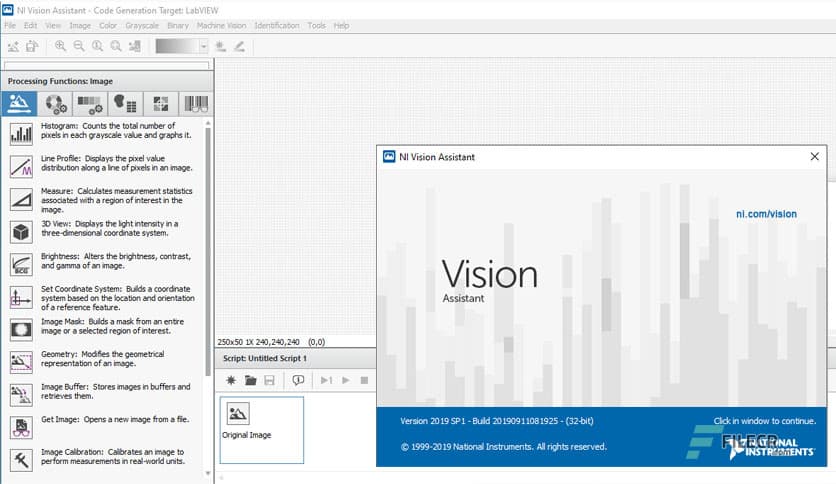Viewport: 836px width, 484px height.
Task: Click the Version 2019 SP1 build text
Action: pos(496,421)
